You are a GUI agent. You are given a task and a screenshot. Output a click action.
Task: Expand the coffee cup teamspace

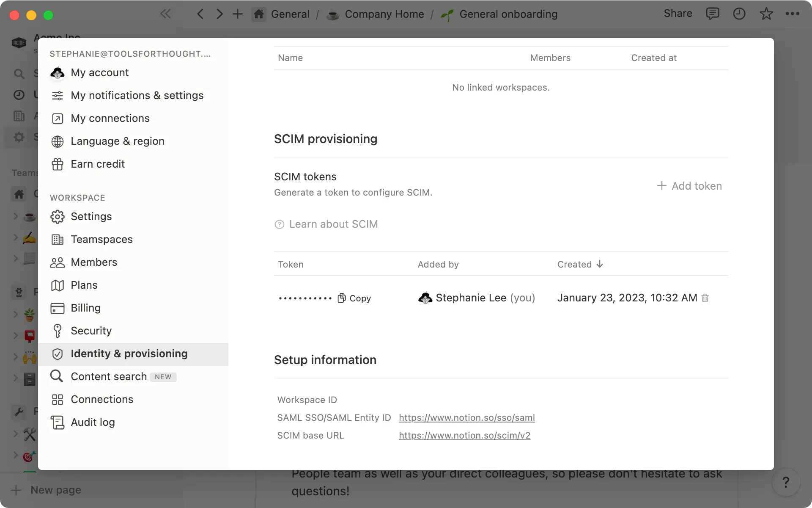16,216
